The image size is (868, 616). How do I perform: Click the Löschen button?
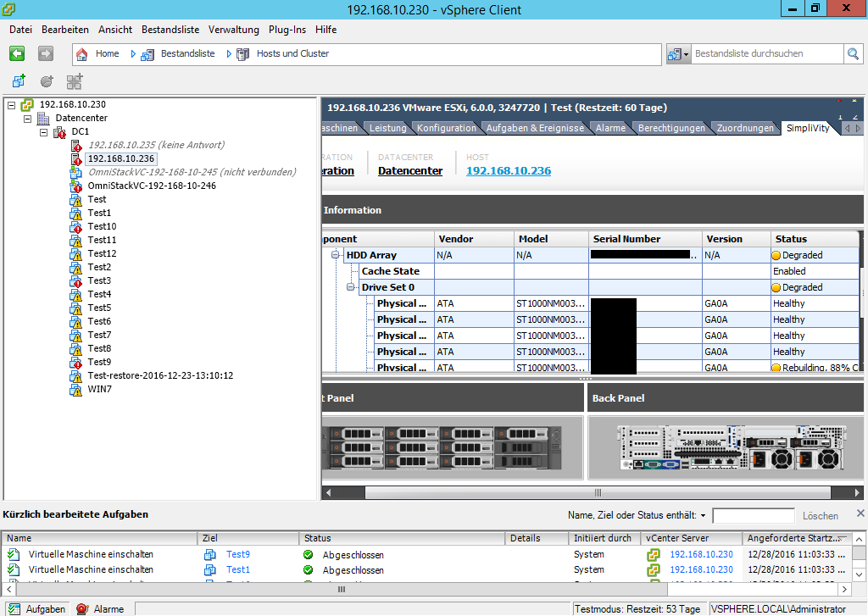coord(821,516)
